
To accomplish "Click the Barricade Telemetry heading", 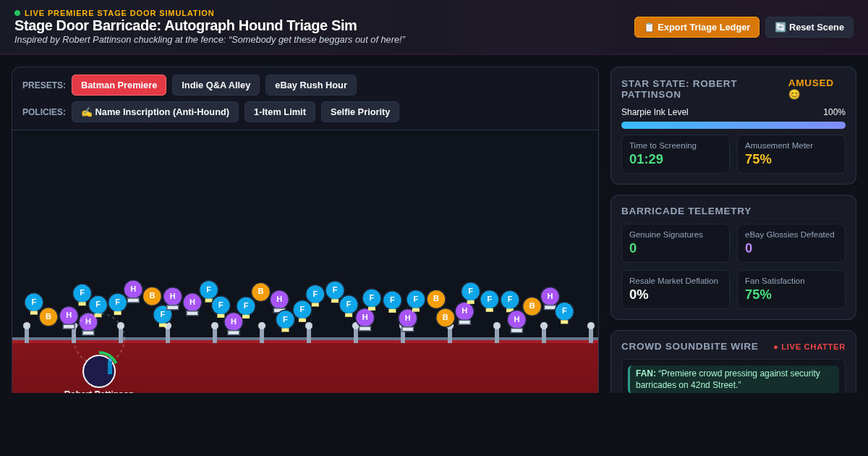I will [x=686, y=211].
